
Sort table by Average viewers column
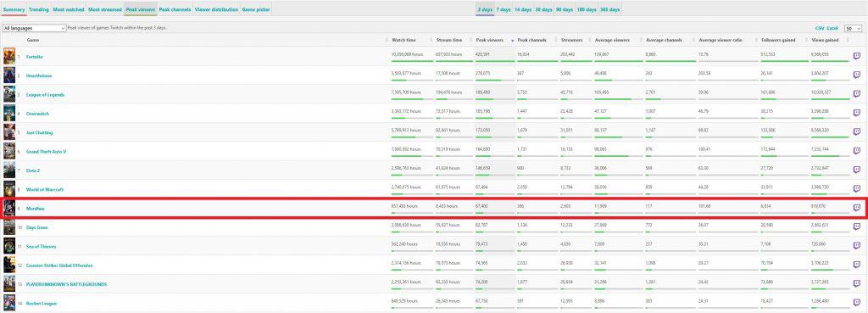pos(612,40)
